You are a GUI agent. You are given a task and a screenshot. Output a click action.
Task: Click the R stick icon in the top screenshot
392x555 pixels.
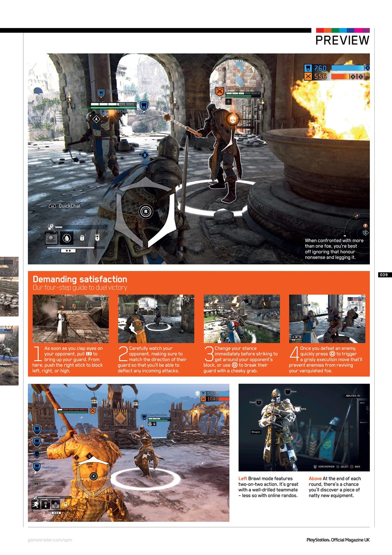[146, 211]
